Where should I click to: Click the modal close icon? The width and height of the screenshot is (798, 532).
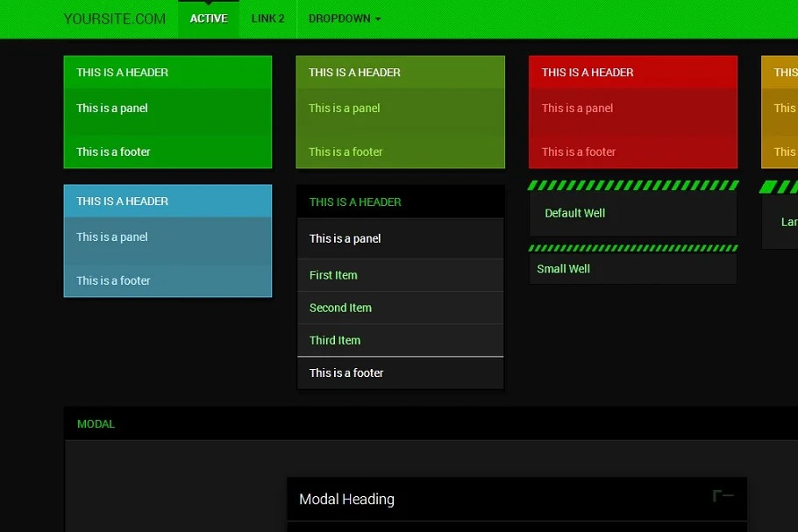coord(723,496)
